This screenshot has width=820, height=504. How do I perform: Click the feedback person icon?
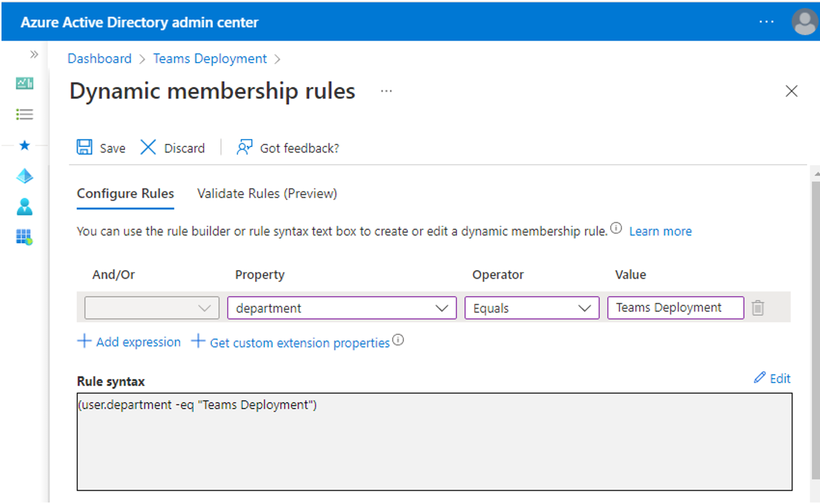pyautogui.click(x=244, y=147)
